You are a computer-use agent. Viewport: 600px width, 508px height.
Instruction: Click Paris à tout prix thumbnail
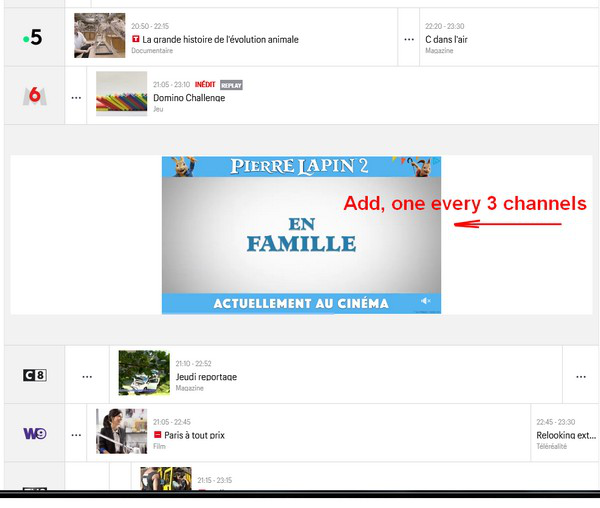121,431
